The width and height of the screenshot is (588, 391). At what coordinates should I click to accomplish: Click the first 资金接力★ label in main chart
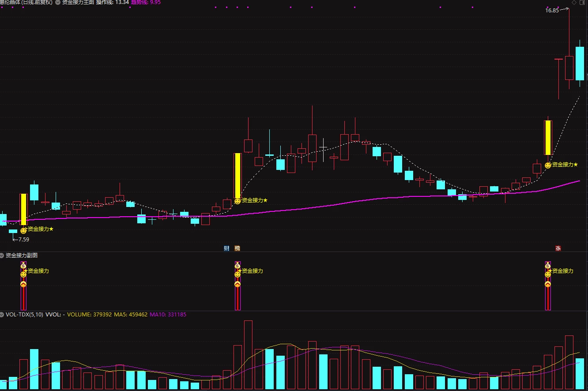pyautogui.click(x=40, y=229)
